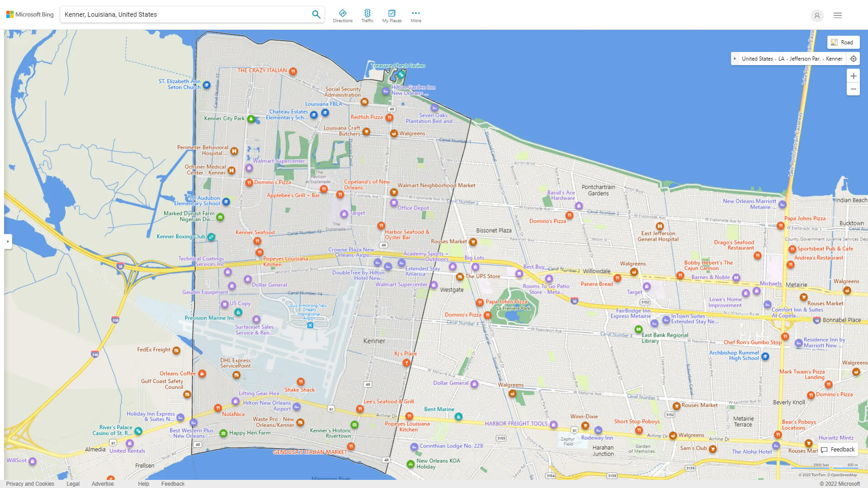Click the Microsoft Bing logo
This screenshot has height=488, width=868.
tap(30, 14)
